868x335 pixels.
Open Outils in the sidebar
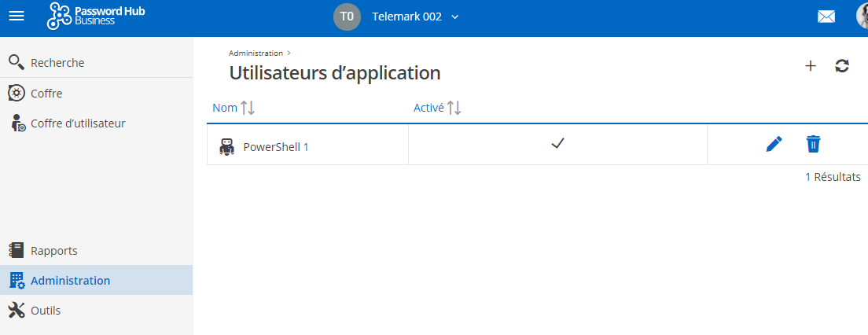[46, 311]
